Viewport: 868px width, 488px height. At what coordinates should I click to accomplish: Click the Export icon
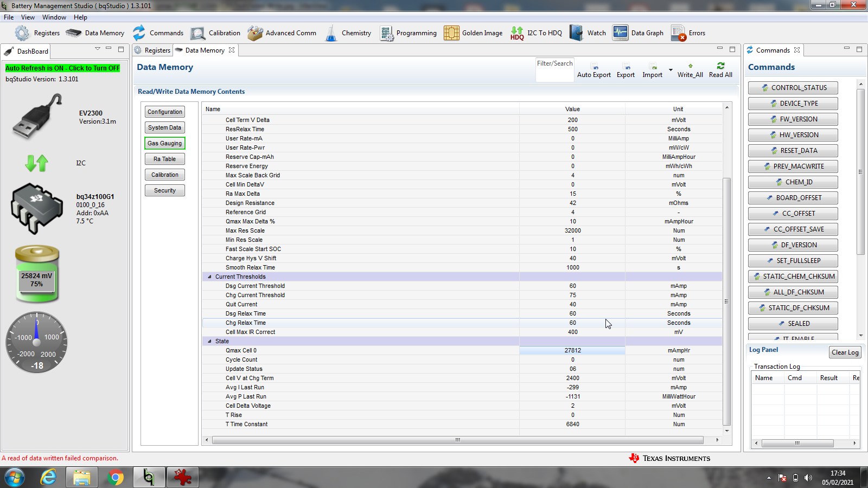click(626, 67)
